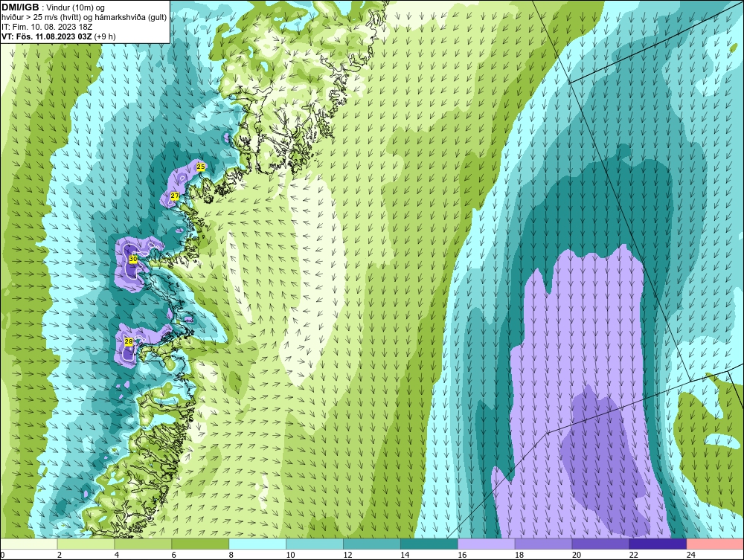Click the yellow gust label 27
Viewport: 744px width, 560px height.
coord(175,196)
